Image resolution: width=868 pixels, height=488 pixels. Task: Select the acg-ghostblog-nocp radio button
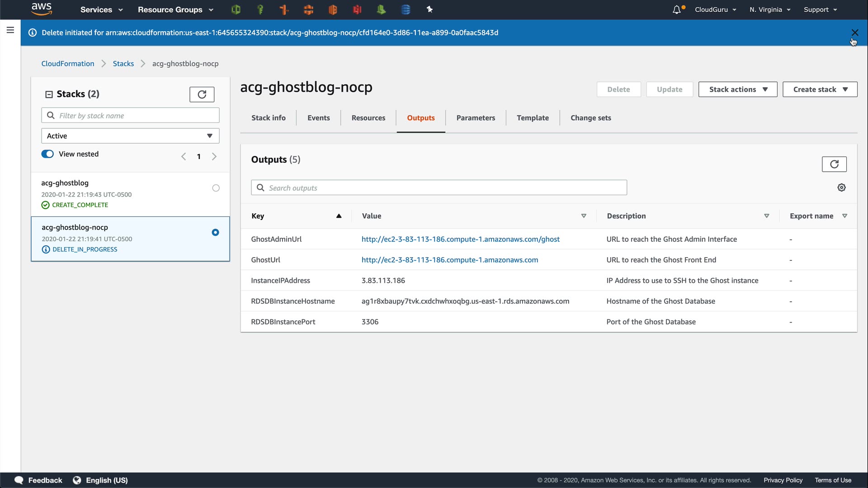[215, 232]
